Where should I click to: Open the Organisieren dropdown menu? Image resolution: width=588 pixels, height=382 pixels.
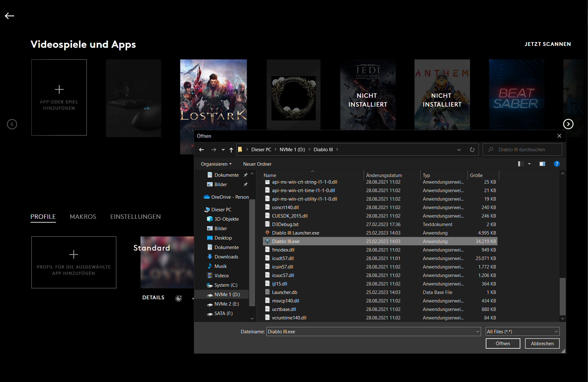pyautogui.click(x=216, y=164)
